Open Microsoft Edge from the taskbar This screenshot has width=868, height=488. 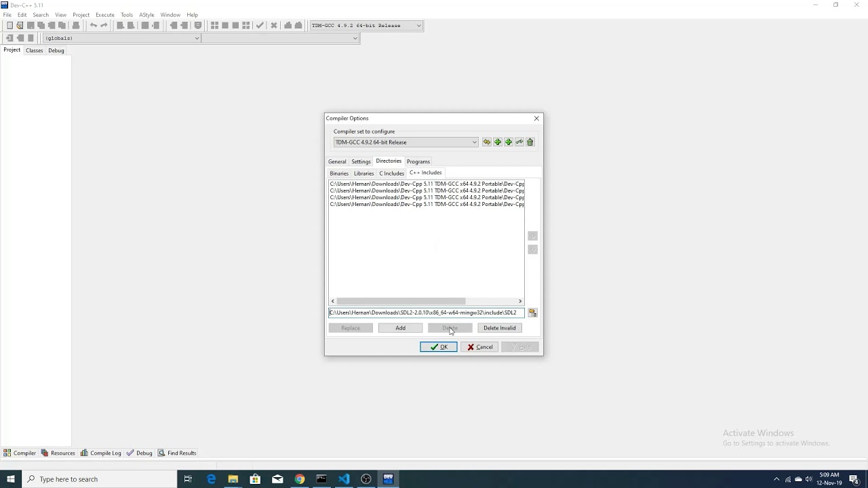click(212, 479)
